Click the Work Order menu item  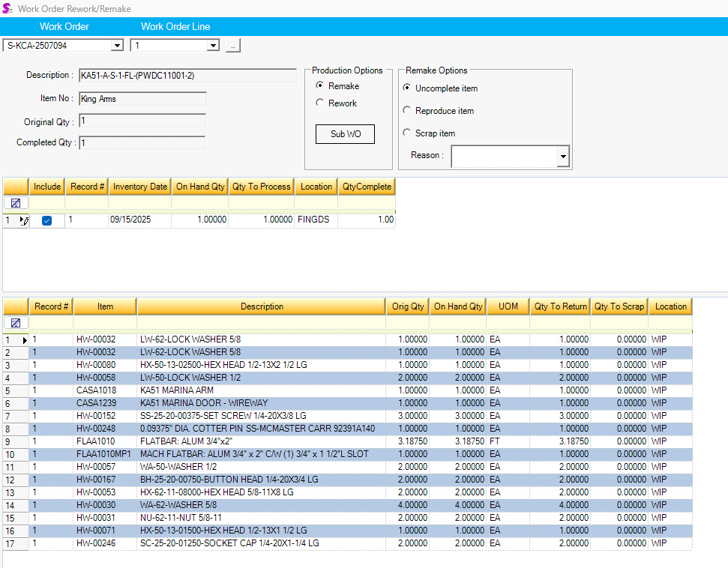click(x=64, y=26)
